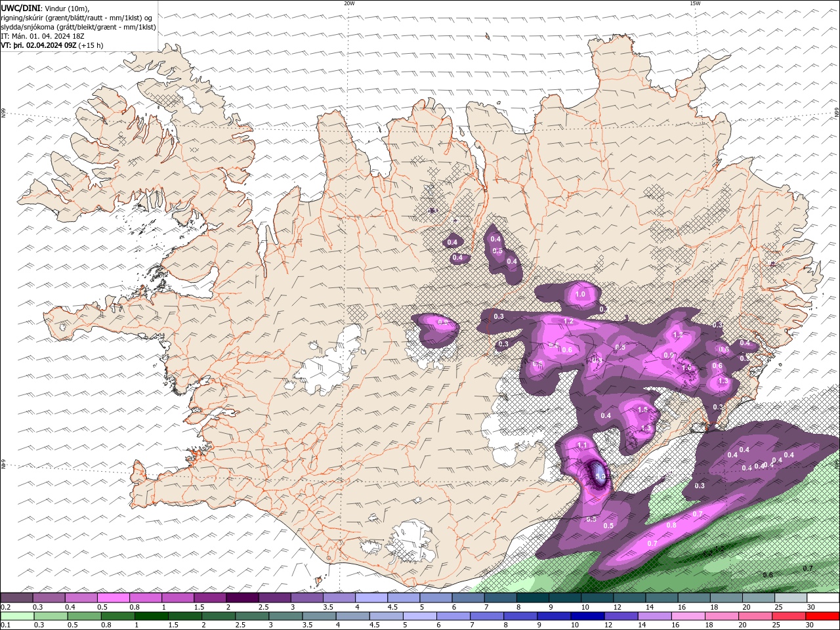Click the dark teal swatch labeled 8 in upper legend
The height and width of the screenshot is (630, 840).
click(532, 598)
